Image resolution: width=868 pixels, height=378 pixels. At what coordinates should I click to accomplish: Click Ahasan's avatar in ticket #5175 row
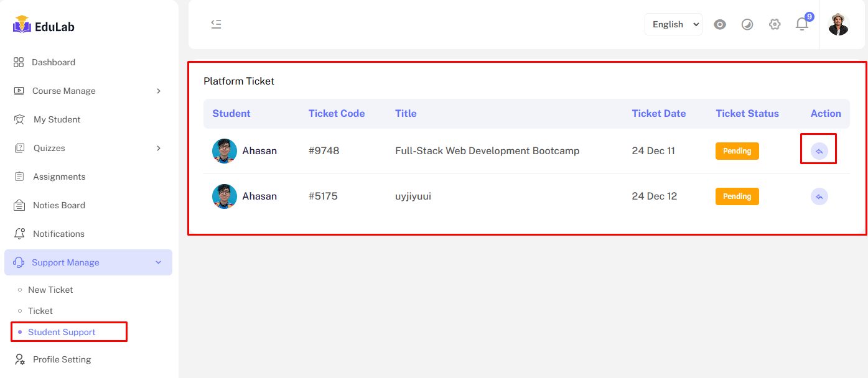click(x=225, y=196)
